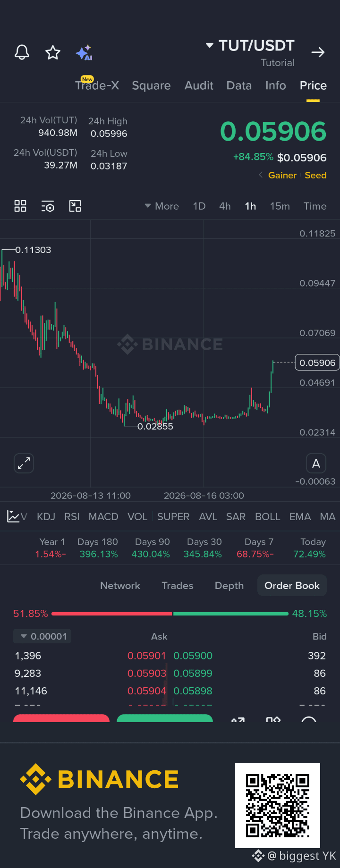Tap the price alert bell icon

[x=22, y=52]
